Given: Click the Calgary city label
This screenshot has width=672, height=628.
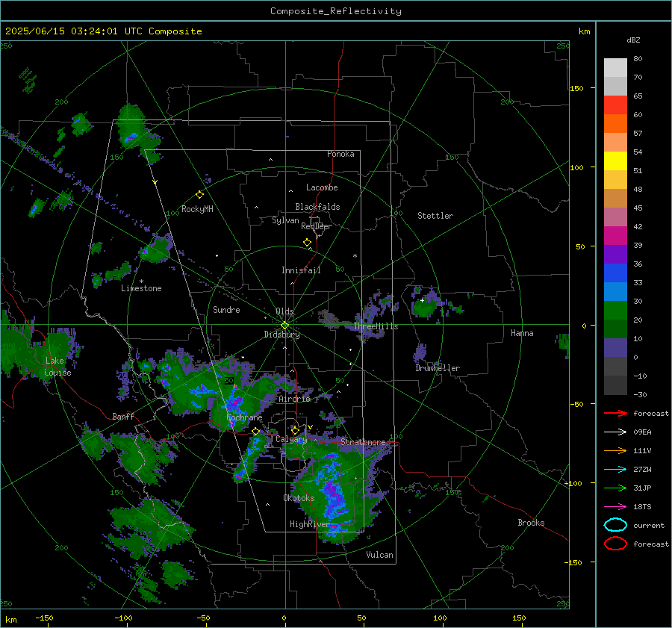Looking at the screenshot, I should point(291,439).
